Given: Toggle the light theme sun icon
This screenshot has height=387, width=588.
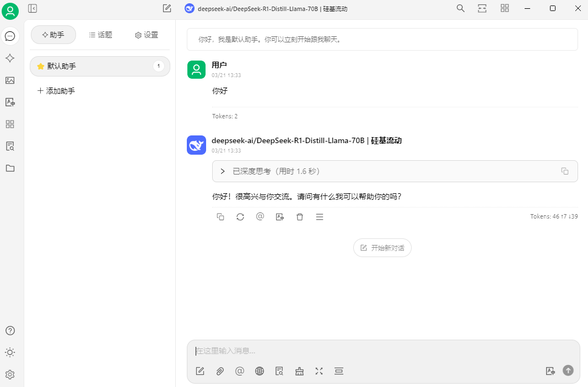Looking at the screenshot, I should pyautogui.click(x=10, y=352).
